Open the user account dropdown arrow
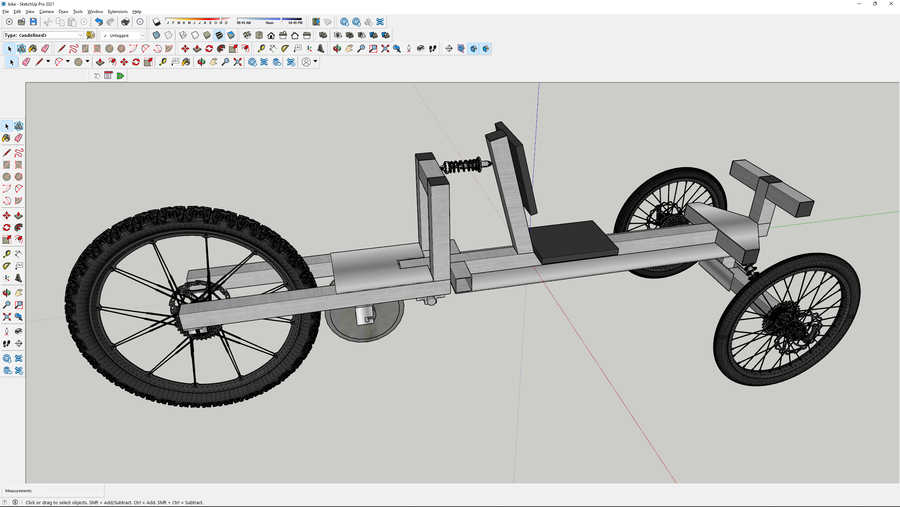Image resolution: width=900 pixels, height=507 pixels. point(316,62)
